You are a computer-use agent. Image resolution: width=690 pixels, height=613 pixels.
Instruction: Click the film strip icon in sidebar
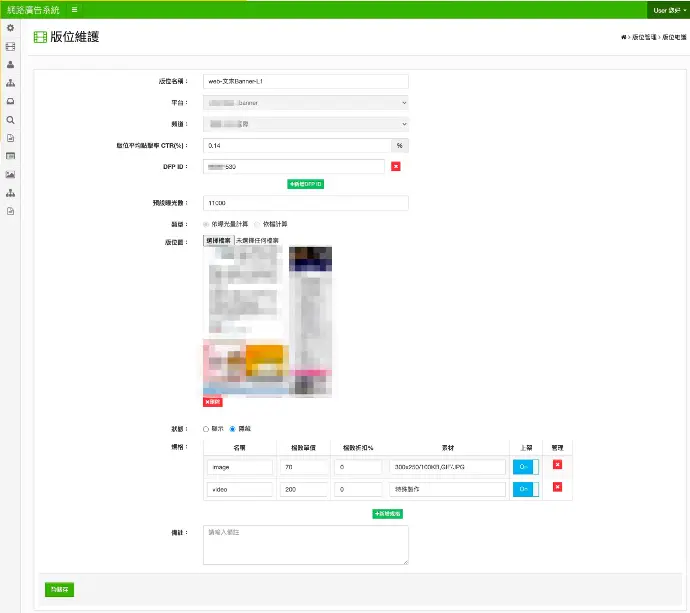click(10, 46)
